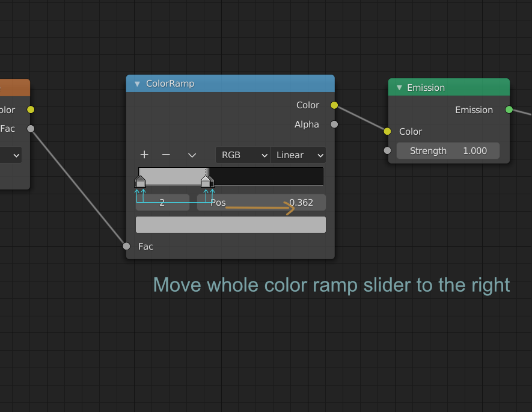
Task: Click the Emission node's green output socket
Action: [509, 109]
